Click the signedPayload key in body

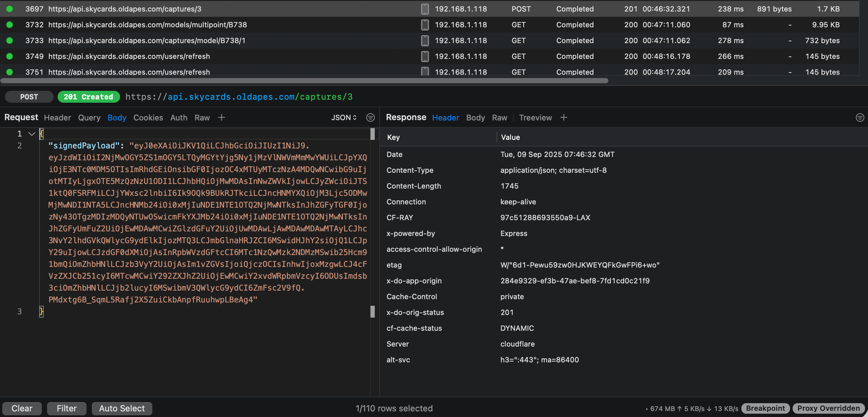click(84, 145)
